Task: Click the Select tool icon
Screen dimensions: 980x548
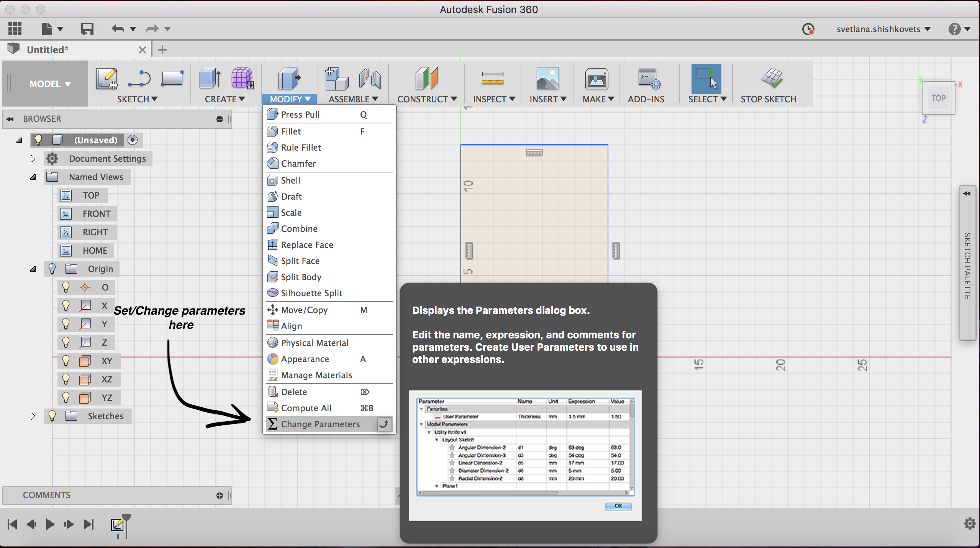Action: tap(706, 79)
